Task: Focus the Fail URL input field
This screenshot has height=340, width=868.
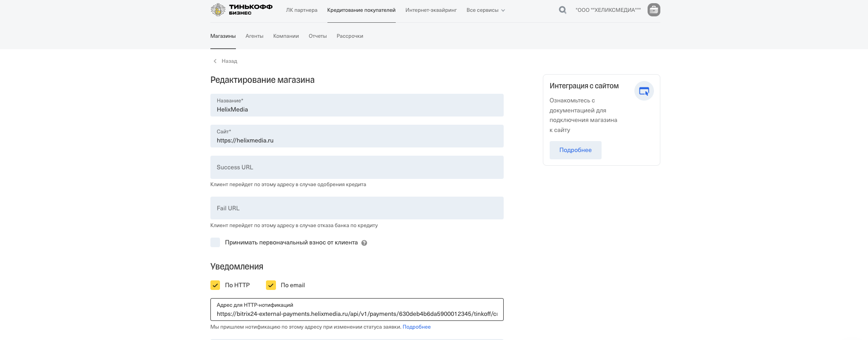Action: (x=357, y=208)
